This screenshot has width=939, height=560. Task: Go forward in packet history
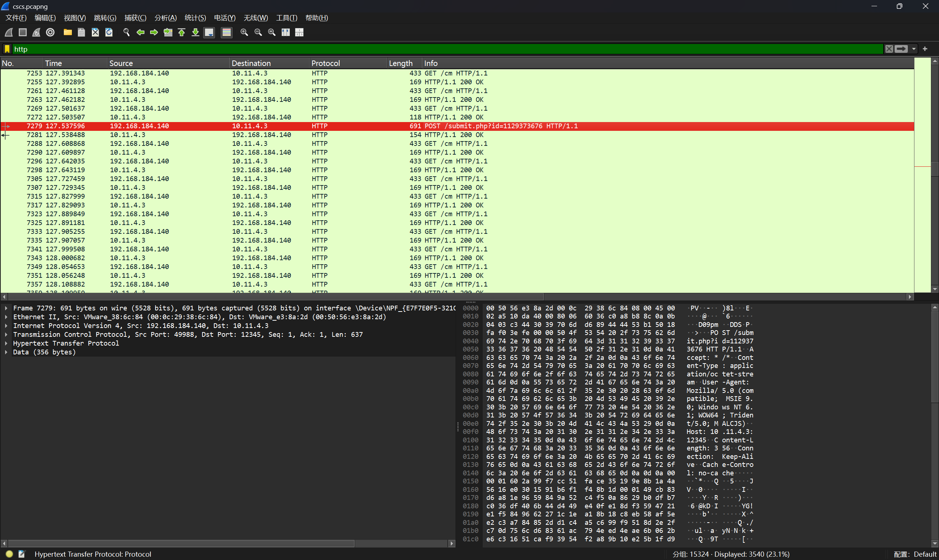[154, 33]
